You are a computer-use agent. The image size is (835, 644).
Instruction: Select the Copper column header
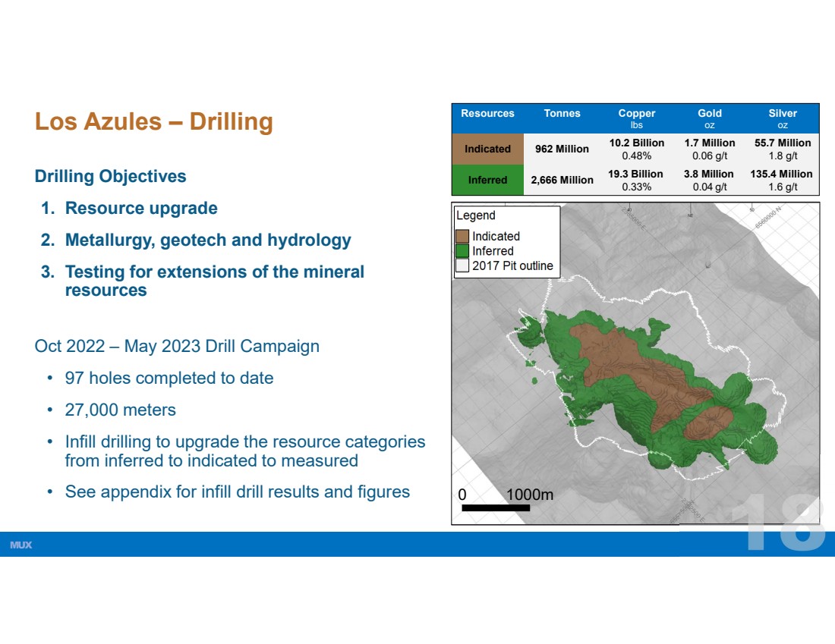[636, 118]
